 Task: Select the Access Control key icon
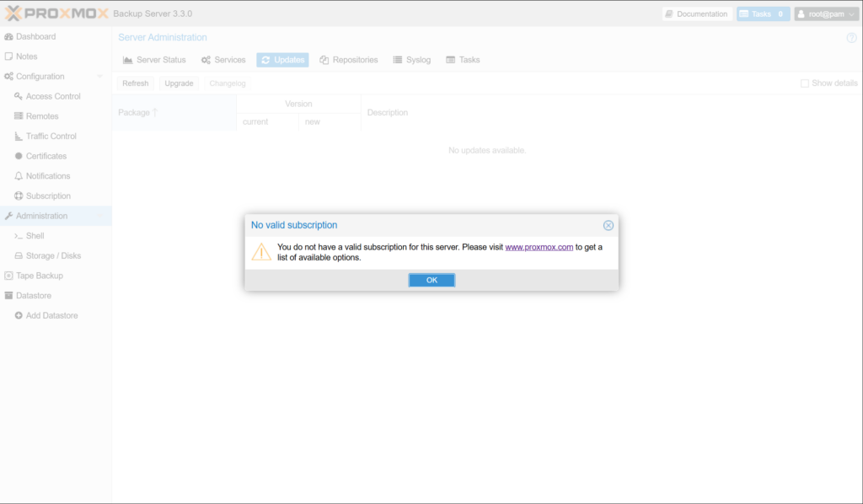[19, 96]
